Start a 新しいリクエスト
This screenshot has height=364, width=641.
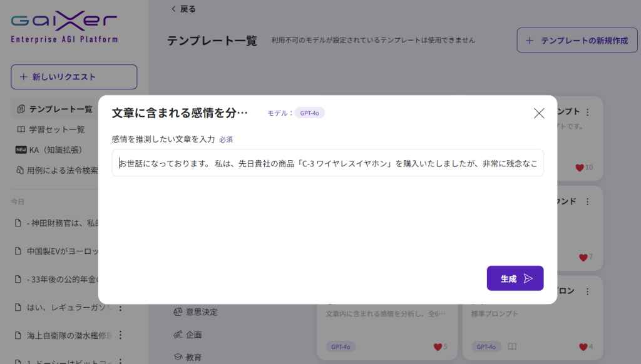pos(74,77)
